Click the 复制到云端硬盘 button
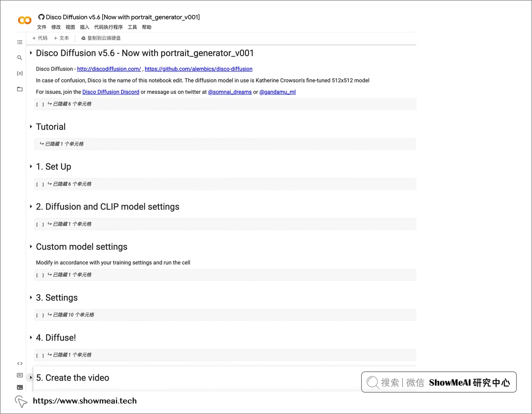 click(101, 38)
